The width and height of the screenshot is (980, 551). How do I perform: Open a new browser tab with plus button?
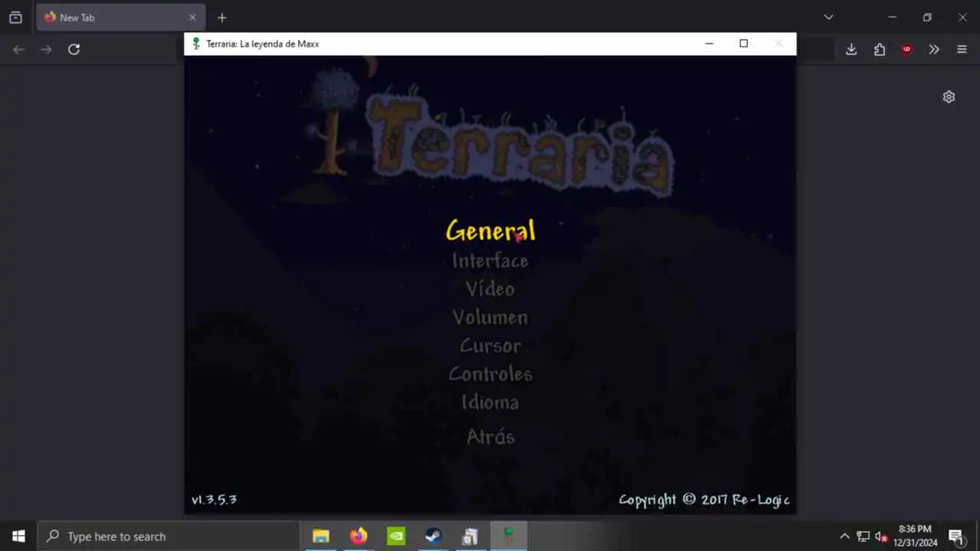(222, 18)
